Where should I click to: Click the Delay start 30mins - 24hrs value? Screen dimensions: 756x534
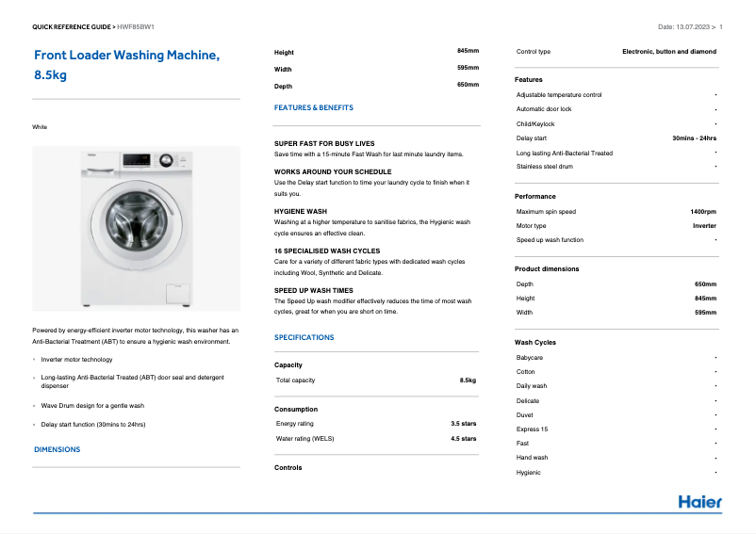click(694, 138)
